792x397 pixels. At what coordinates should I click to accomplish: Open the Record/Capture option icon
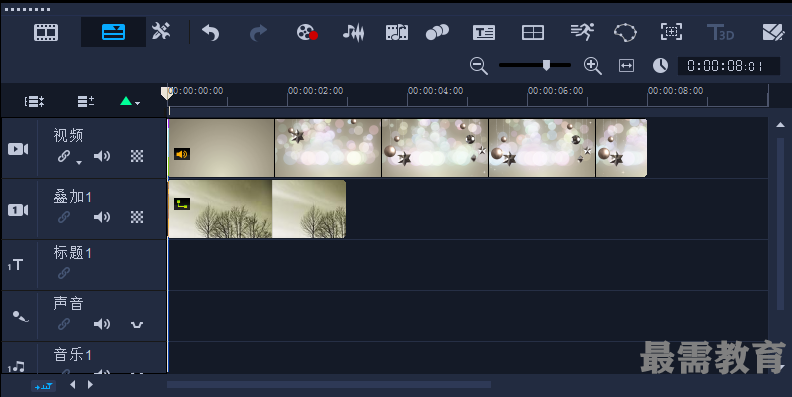pyautogui.click(x=307, y=32)
